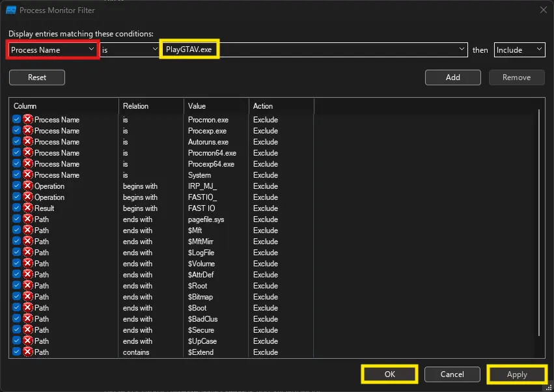554x392 pixels.
Task: Open the Process Name column dropdown
Action: click(x=53, y=50)
